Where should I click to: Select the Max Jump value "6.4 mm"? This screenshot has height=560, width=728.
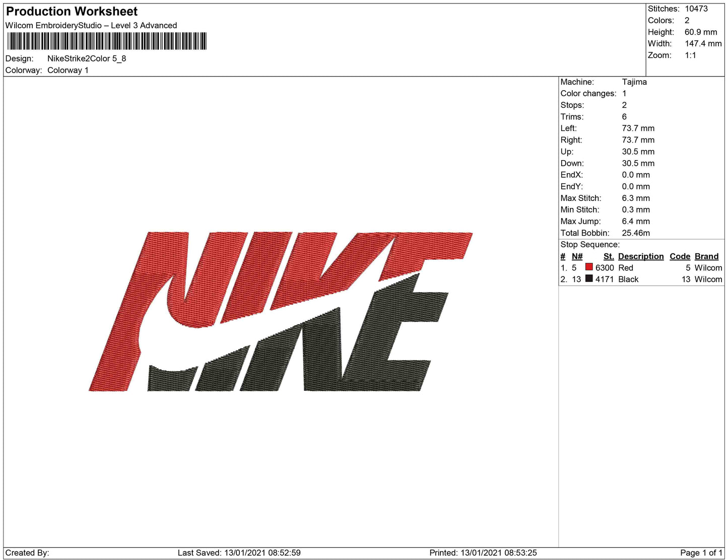636,221
